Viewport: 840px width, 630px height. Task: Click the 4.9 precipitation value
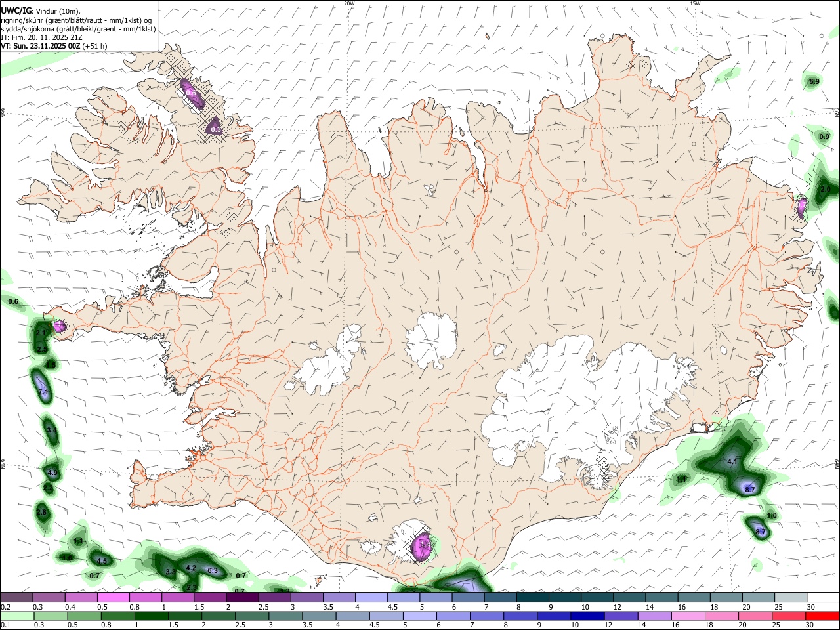pyautogui.click(x=52, y=472)
